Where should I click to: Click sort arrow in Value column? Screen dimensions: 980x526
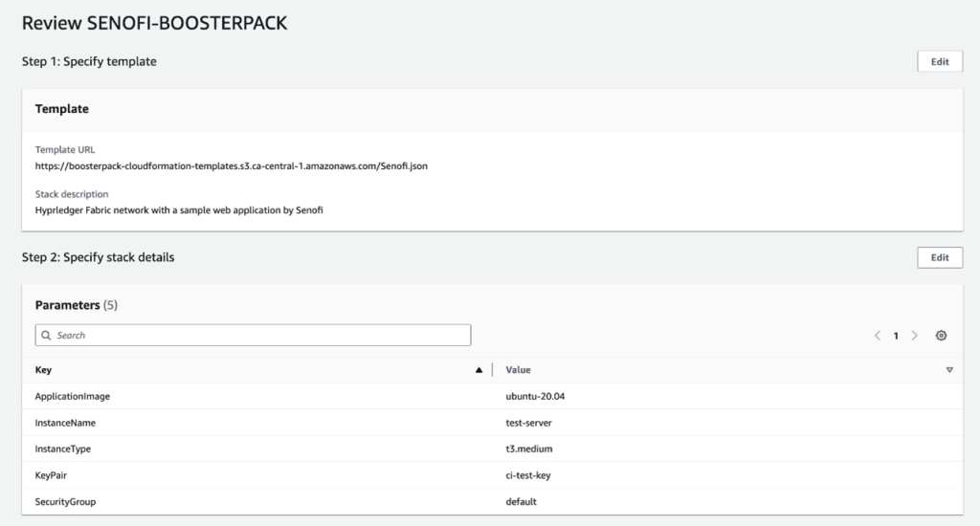click(x=949, y=370)
